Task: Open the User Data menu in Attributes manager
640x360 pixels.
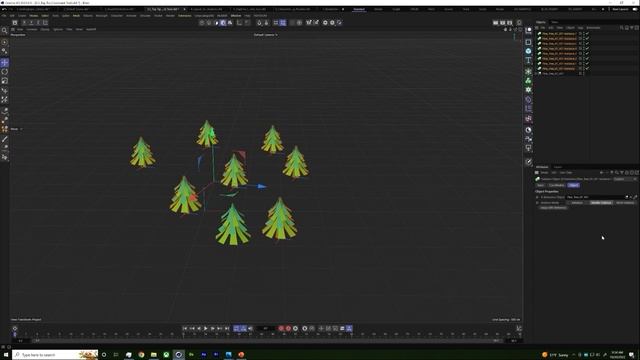Action: pyautogui.click(x=565, y=173)
